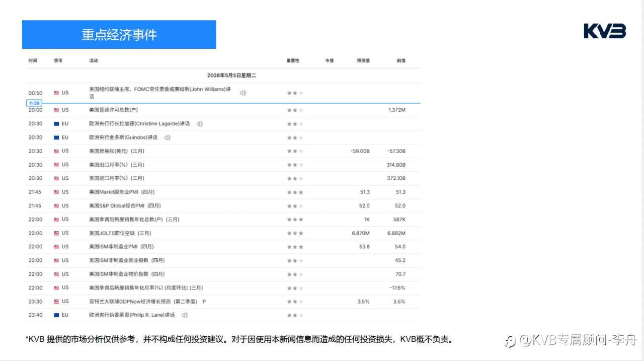
Task: Click US flag in 美国进口月率 row
Action: pyautogui.click(x=57, y=178)
